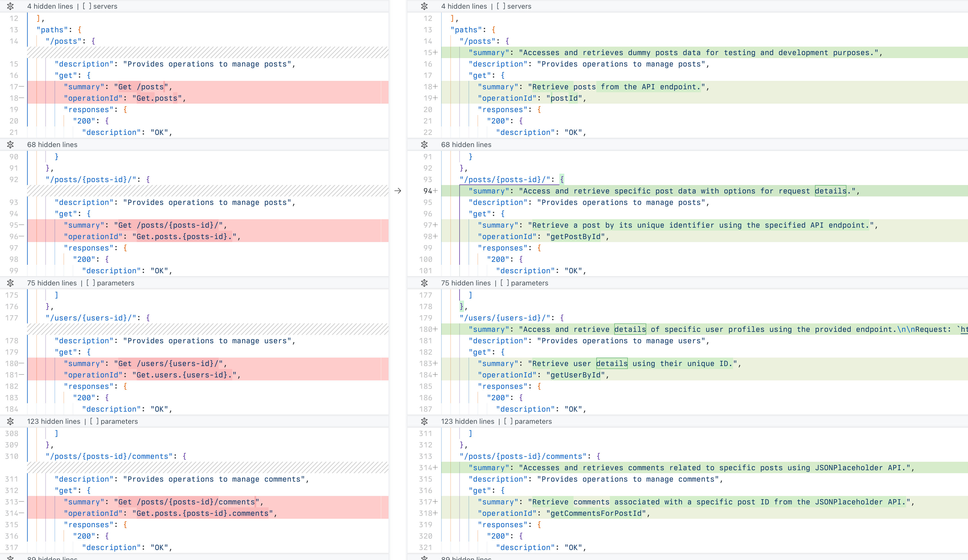The image size is (968, 560).
Task: Click line number 94 in the right pane
Action: click(428, 191)
